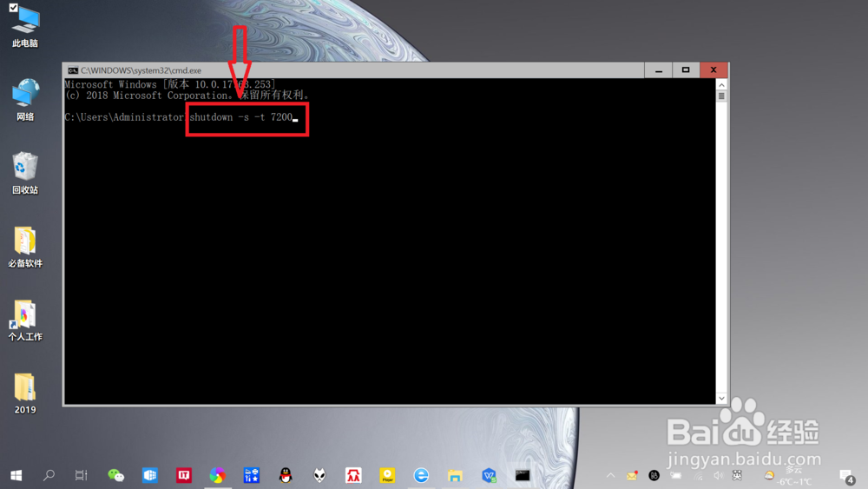Click the Microsoft Windows version line
The width and height of the screenshot is (868, 489).
(169, 84)
